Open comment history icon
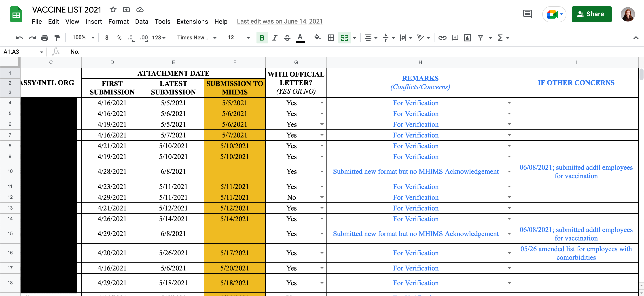 (x=527, y=14)
